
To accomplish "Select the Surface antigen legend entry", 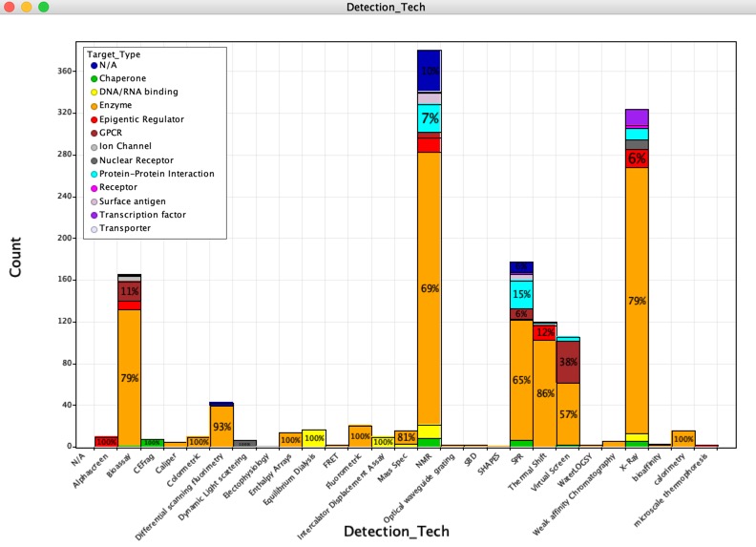I will click(x=128, y=201).
